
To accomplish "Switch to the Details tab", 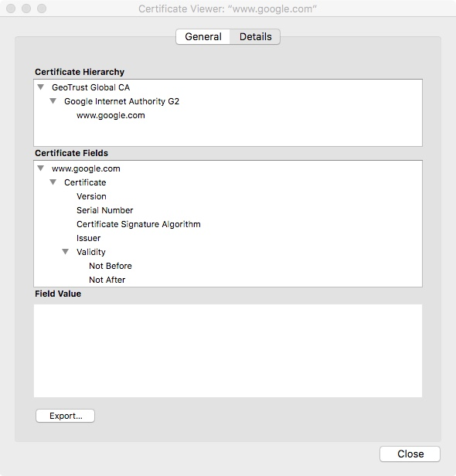I will pyautogui.click(x=255, y=37).
